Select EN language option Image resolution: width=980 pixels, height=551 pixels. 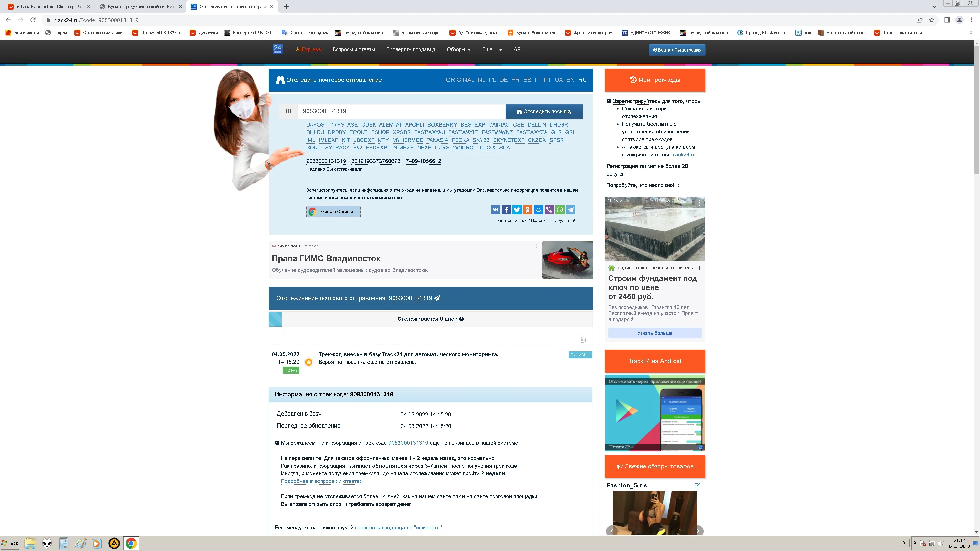pos(570,80)
